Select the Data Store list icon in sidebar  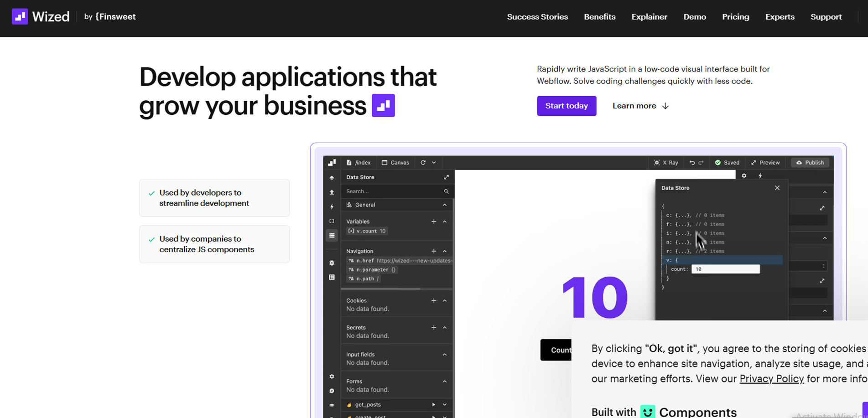coord(332,236)
